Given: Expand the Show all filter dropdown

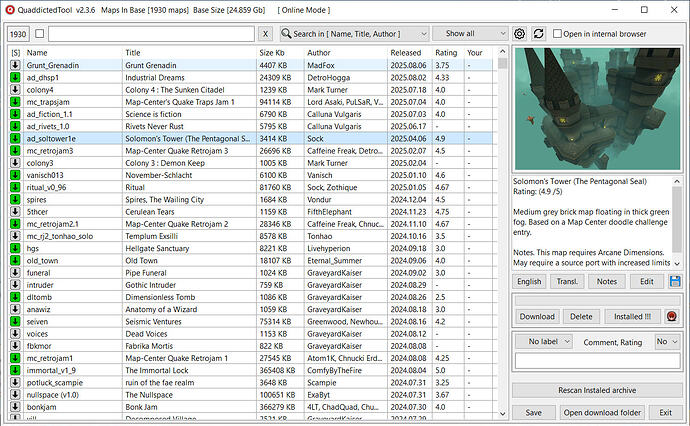Looking at the screenshot, I should pos(470,33).
